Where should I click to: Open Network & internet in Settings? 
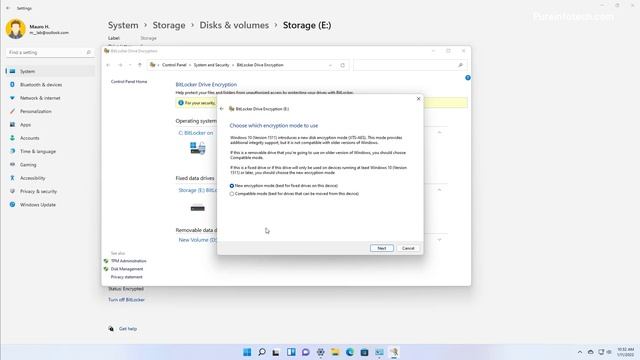51,98
